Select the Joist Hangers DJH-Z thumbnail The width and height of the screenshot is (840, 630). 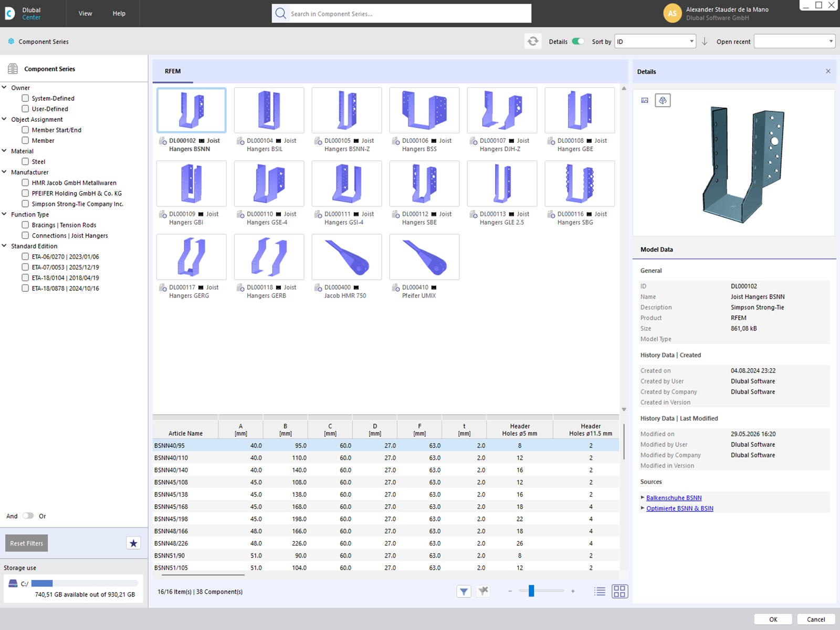pos(502,110)
